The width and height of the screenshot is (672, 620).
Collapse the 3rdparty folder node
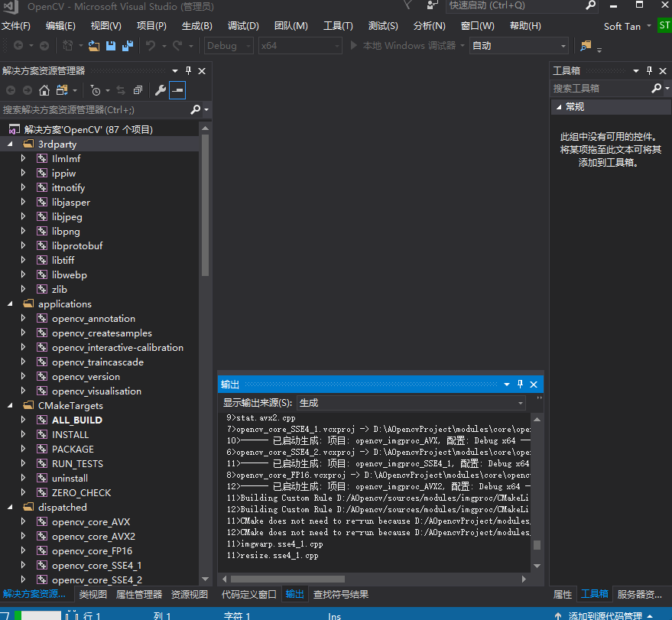pos(10,144)
